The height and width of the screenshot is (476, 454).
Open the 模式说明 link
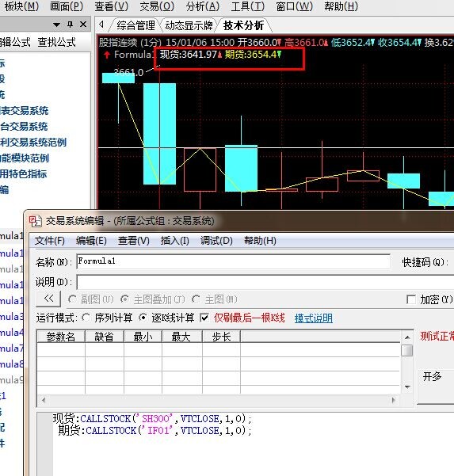(314, 318)
